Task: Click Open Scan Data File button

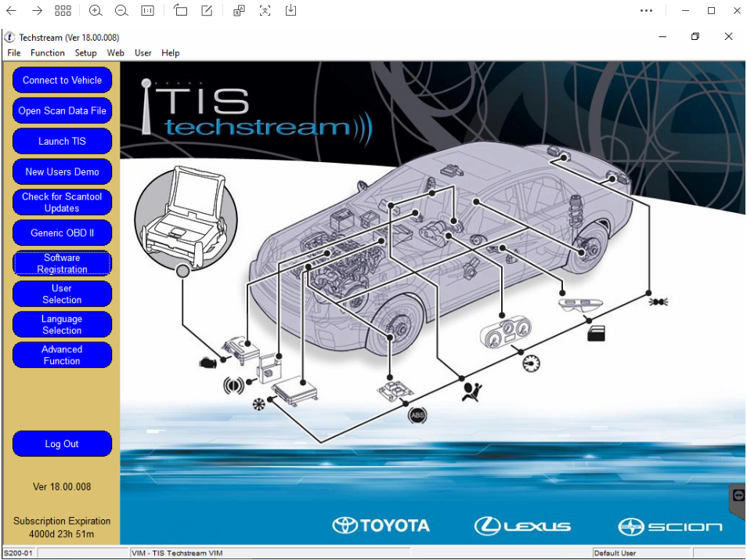Action: click(62, 110)
